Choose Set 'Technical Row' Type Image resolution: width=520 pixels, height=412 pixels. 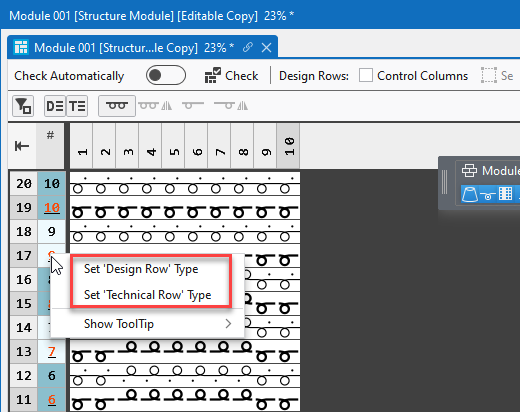click(x=147, y=295)
